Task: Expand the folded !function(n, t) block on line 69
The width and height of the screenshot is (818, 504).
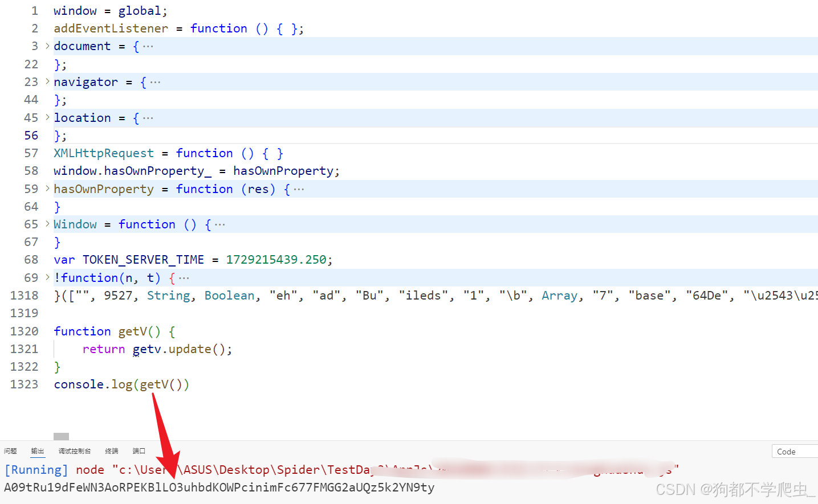Action: coord(47,277)
